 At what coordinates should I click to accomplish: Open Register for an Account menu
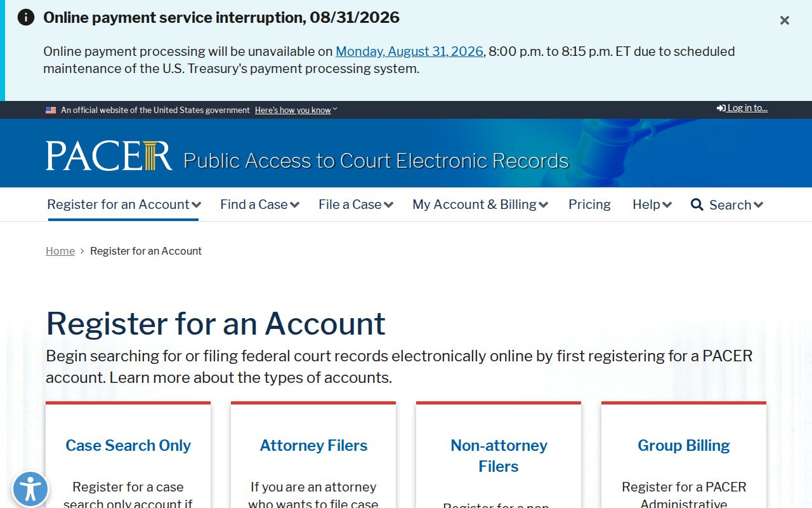(x=124, y=204)
